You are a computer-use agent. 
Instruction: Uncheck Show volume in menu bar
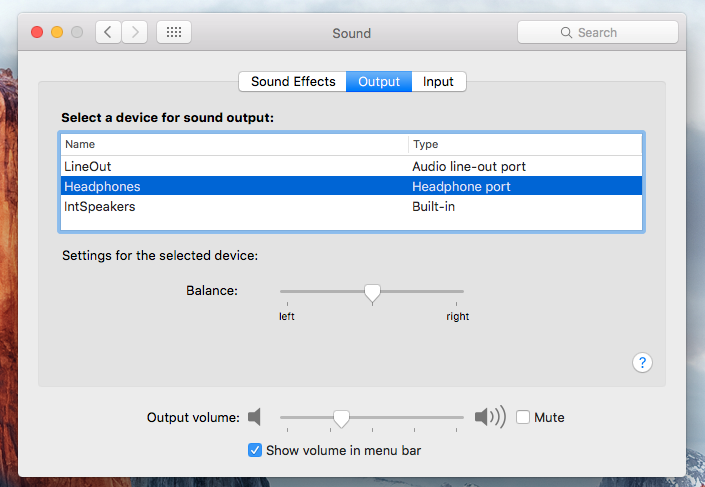(255, 450)
